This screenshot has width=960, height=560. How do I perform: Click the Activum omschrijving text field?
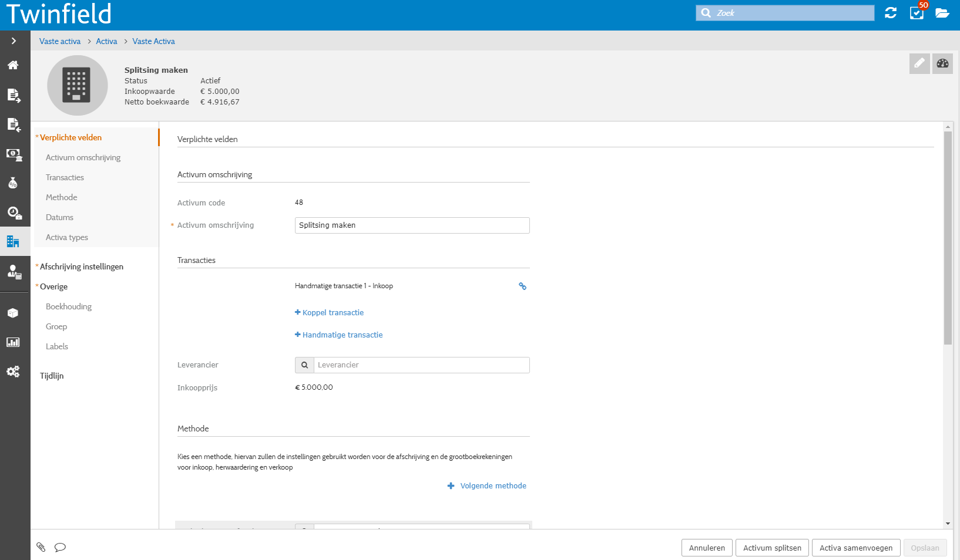pyautogui.click(x=412, y=225)
